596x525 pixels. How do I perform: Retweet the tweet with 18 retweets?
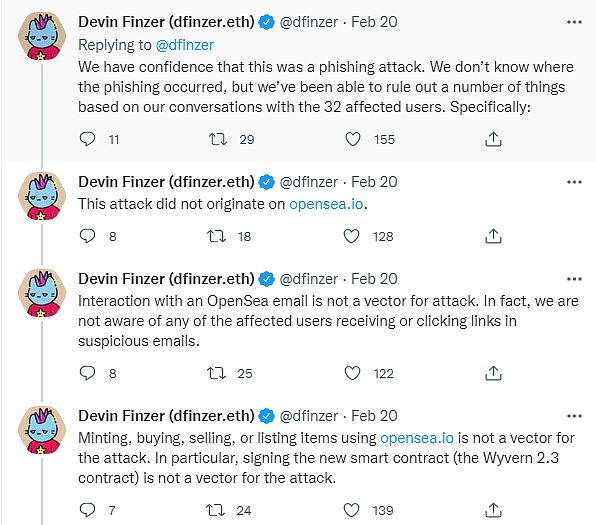(216, 236)
